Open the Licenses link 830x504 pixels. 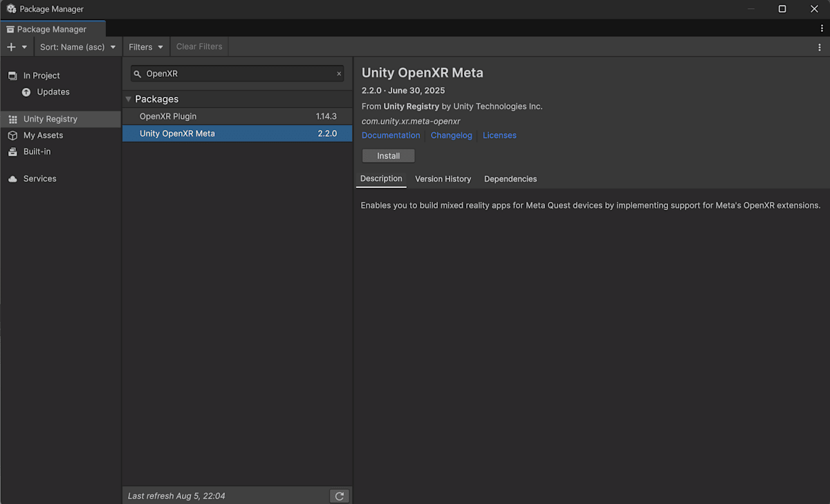[499, 136]
